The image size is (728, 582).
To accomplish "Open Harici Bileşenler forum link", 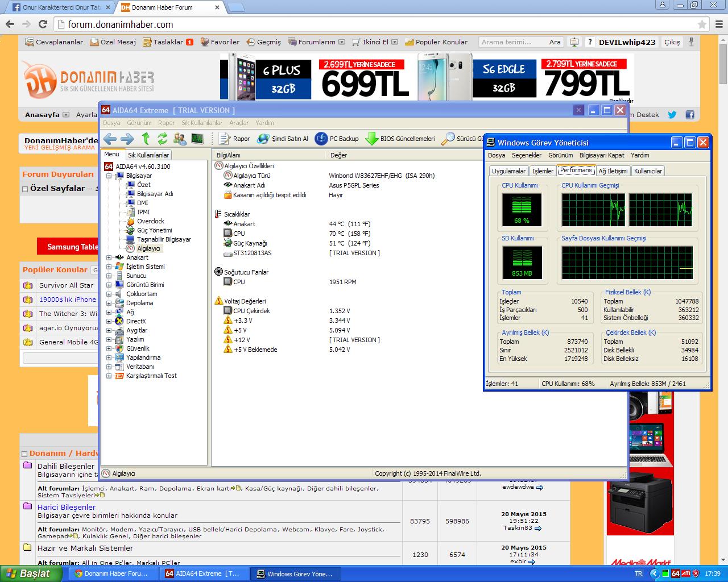I will [x=67, y=507].
